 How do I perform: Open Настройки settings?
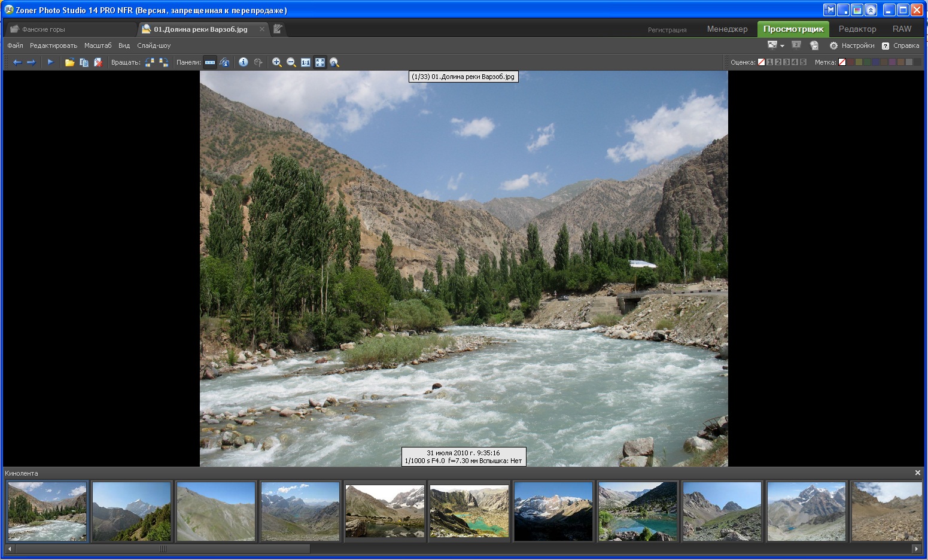click(851, 45)
